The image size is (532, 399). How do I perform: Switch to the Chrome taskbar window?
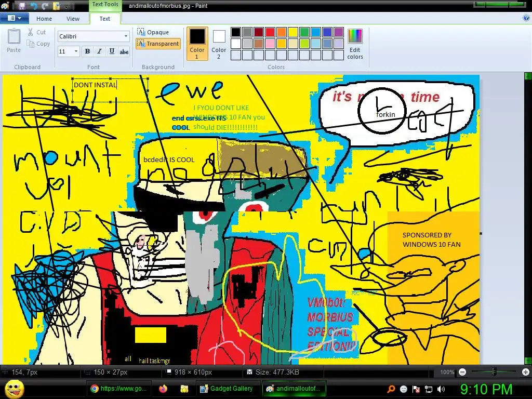point(119,389)
